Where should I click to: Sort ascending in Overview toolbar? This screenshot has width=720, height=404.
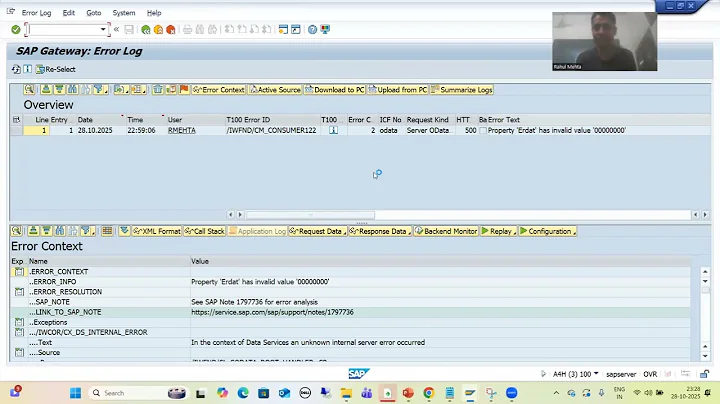tap(46, 90)
